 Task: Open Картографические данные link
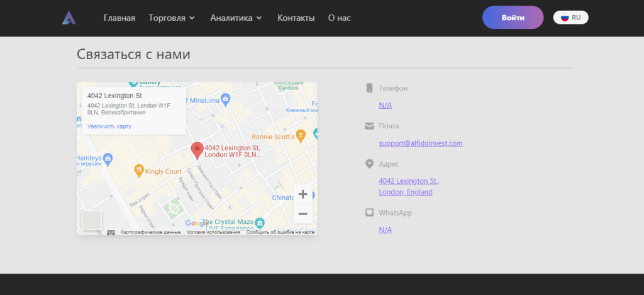pos(150,233)
